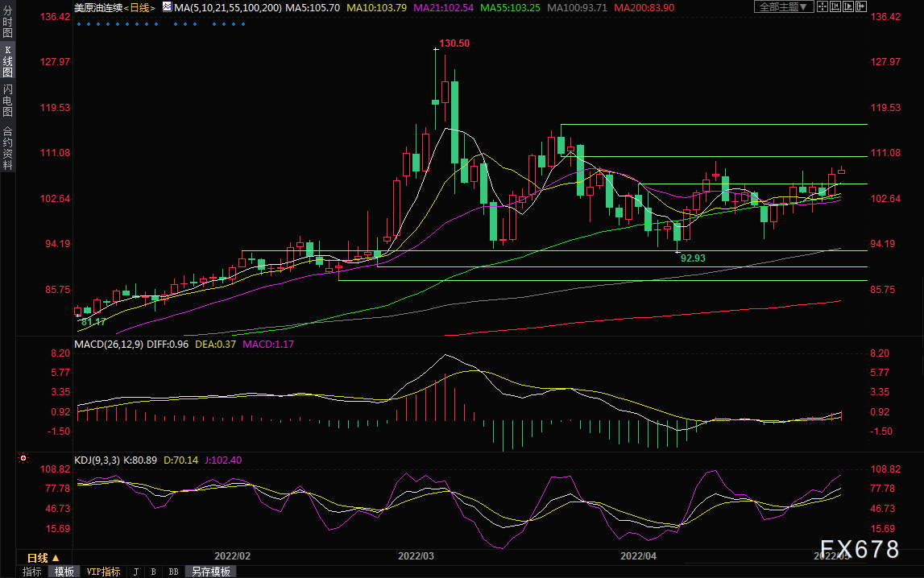Click the MA21:102.54 value label
Image resolution: width=924 pixels, height=578 pixels.
[443, 8]
